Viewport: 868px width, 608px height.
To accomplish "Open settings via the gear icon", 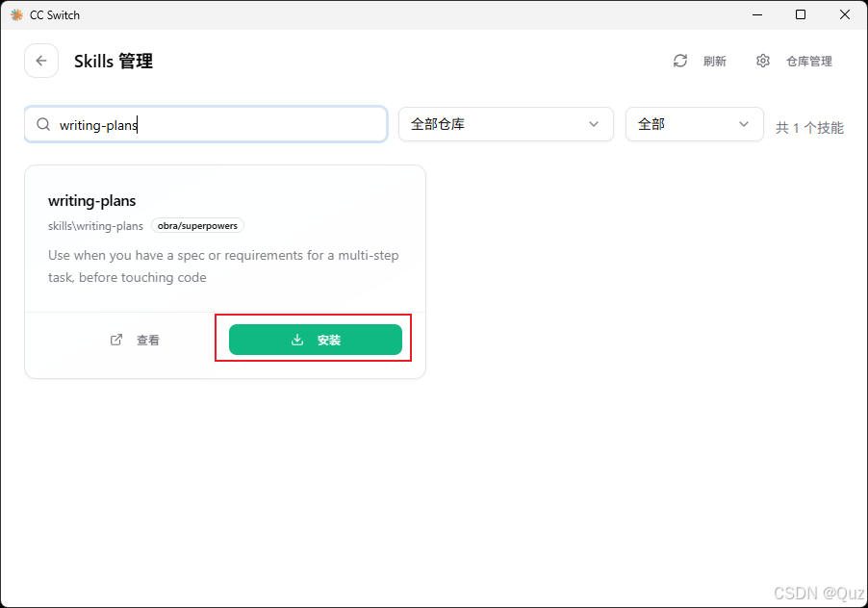I will pos(763,61).
